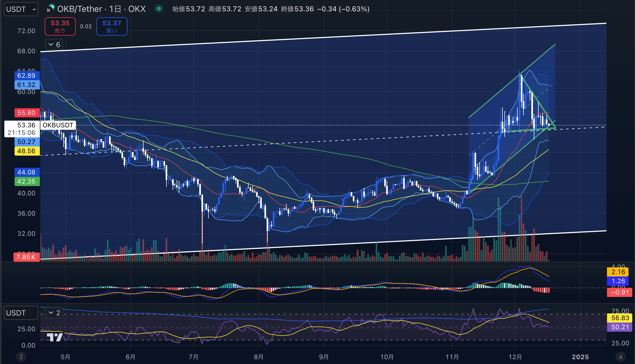The height and width of the screenshot is (364, 635).
Task: Click the 7.85K volume label
Action: pos(27,257)
